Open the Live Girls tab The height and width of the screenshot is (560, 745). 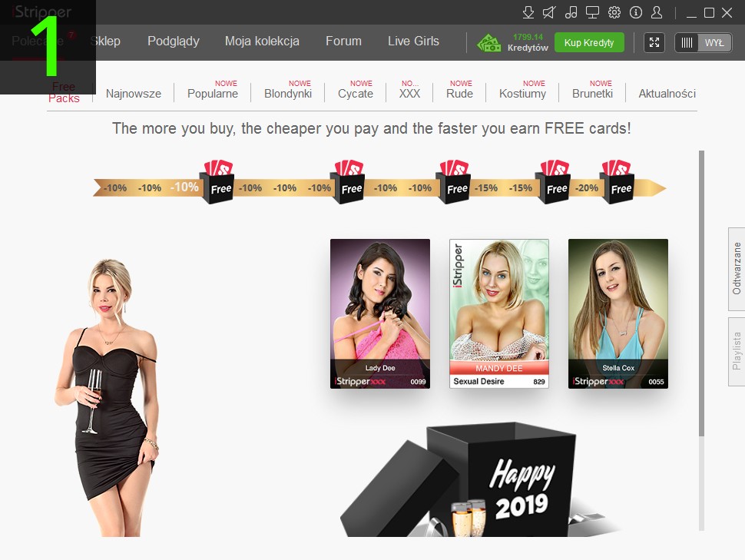point(413,41)
